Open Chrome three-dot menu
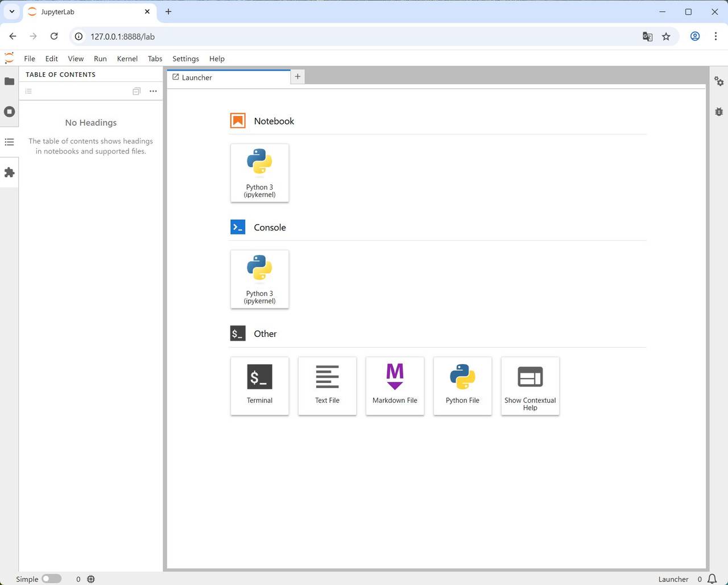The height and width of the screenshot is (585, 728). pyautogui.click(x=715, y=36)
